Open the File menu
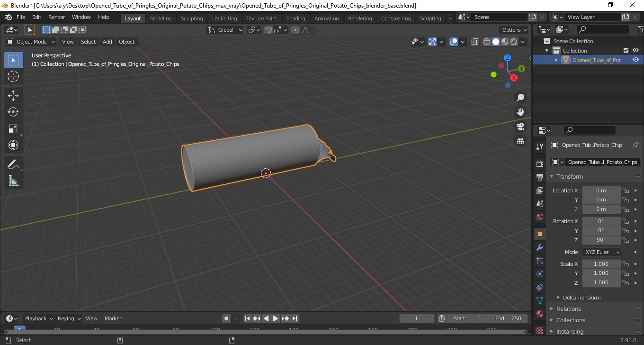This screenshot has width=644, height=345. [x=21, y=17]
